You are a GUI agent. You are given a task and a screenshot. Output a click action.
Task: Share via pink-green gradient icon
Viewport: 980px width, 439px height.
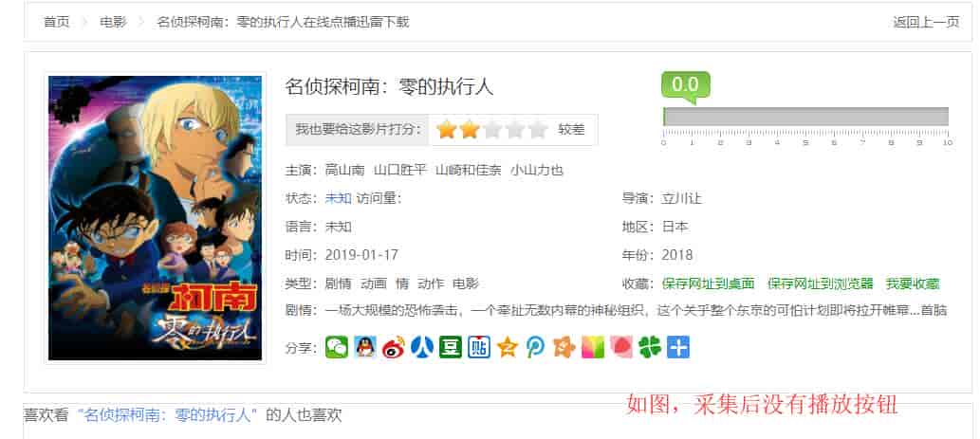click(x=593, y=347)
